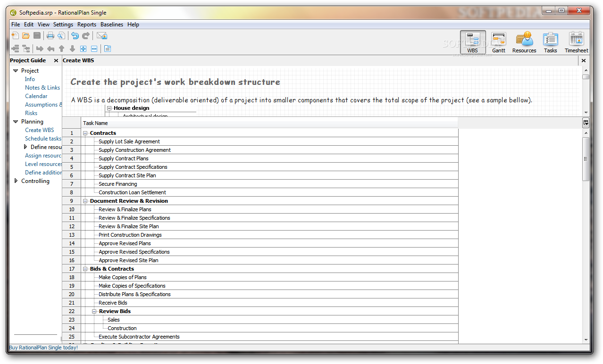Open a project with the folder icon

coord(26,35)
